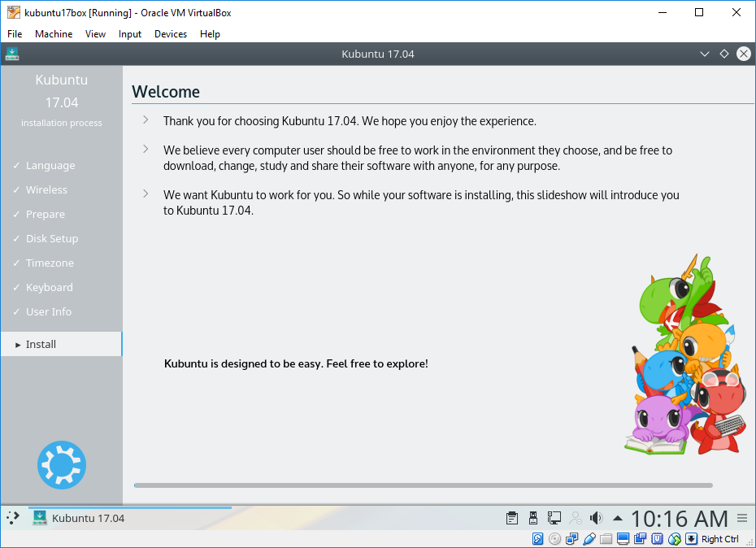Click the VirtualBox USB devices icon

tap(589, 539)
